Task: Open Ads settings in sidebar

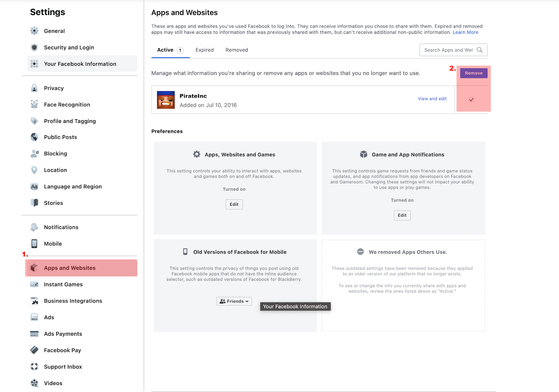Action: click(x=82, y=317)
